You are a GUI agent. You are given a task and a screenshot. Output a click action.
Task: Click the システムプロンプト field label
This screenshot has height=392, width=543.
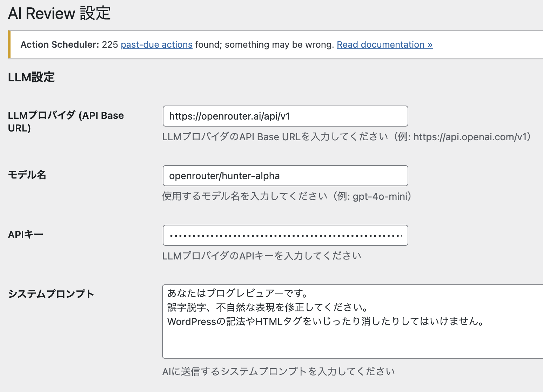(x=51, y=294)
